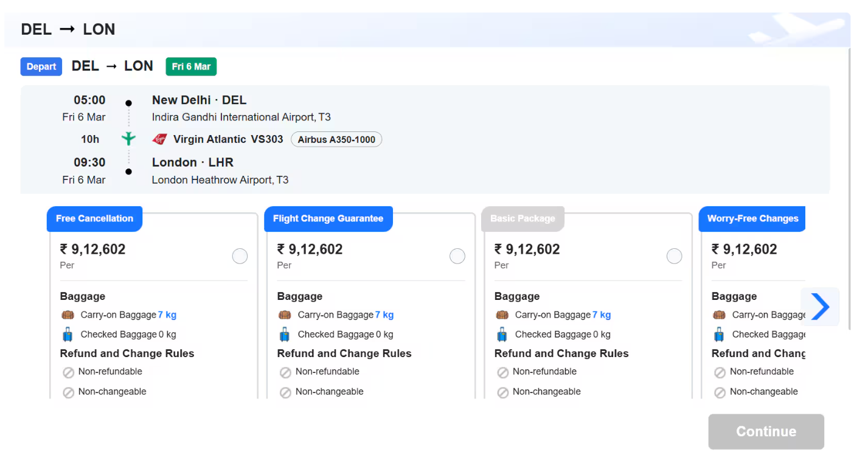This screenshot has height=466, width=868.
Task: Click the Airbus A350-1000 aircraft badge
Action: (x=336, y=139)
